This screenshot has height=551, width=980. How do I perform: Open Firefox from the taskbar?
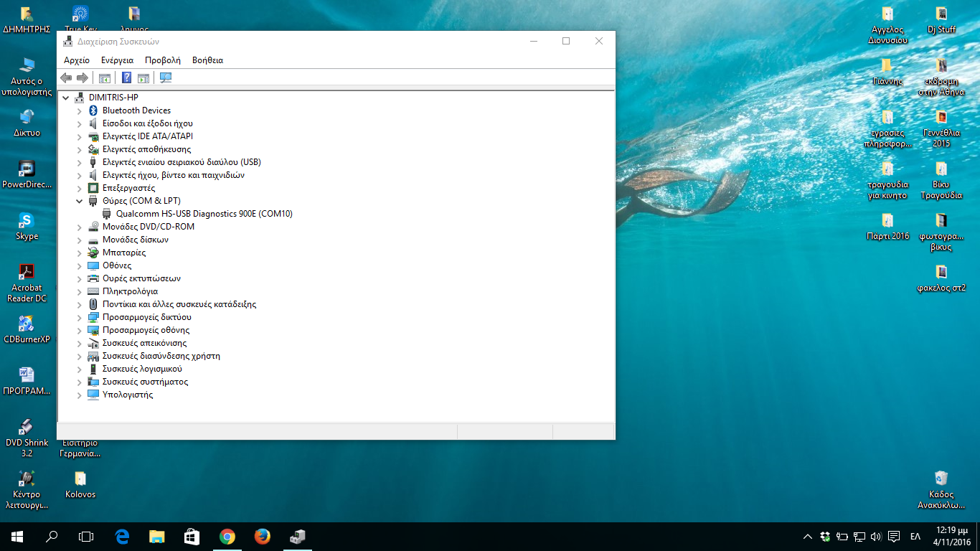tap(262, 537)
